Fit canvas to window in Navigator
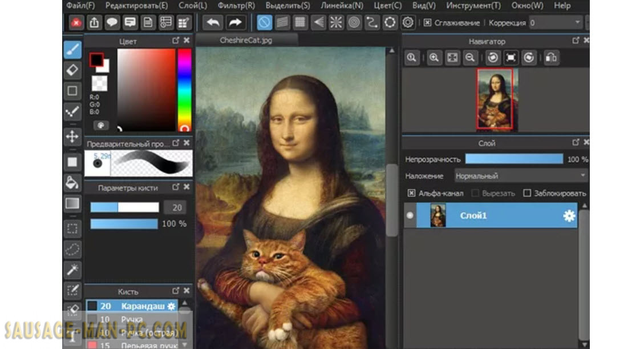The height and width of the screenshot is (349, 644). [x=452, y=58]
